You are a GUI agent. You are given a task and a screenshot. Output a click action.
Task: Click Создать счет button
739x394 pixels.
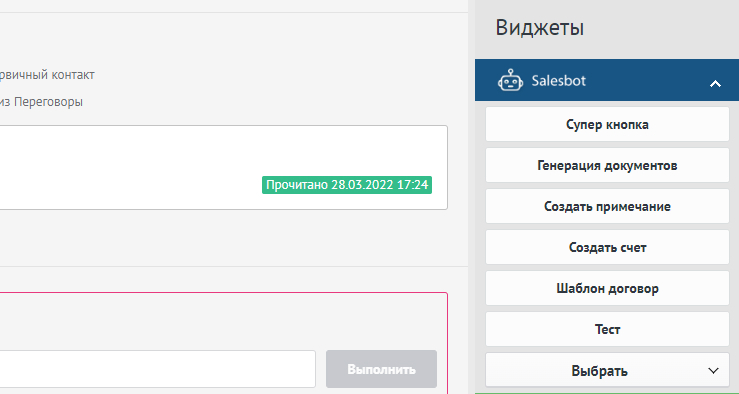(x=607, y=247)
